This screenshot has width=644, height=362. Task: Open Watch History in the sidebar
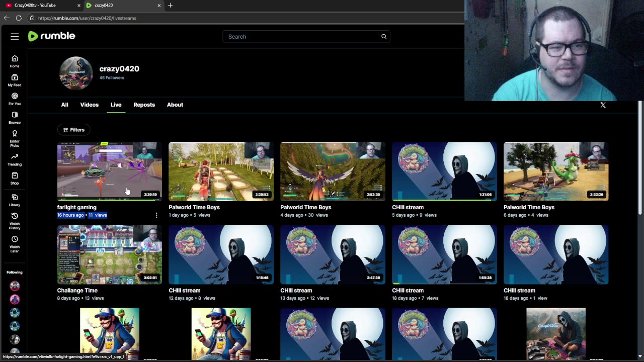pos(15,221)
